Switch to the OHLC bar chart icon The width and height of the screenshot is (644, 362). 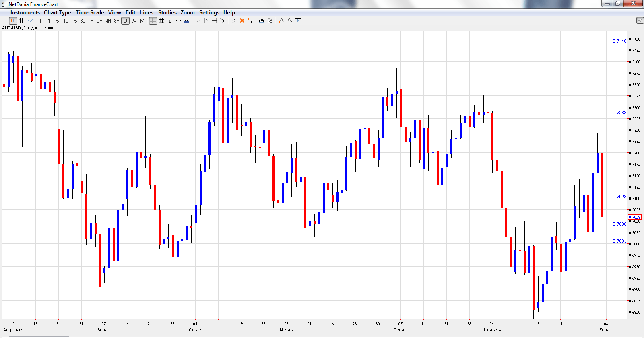coord(22,21)
